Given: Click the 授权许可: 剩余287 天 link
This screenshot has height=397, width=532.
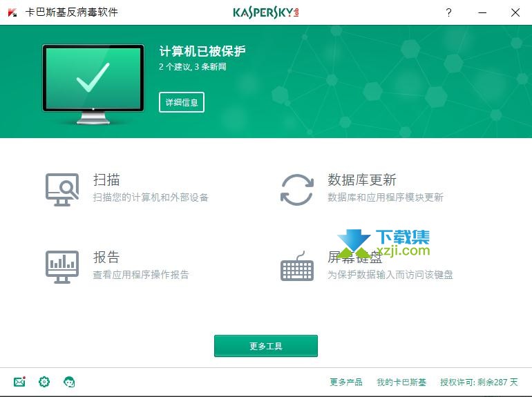Looking at the screenshot, I should click(479, 382).
